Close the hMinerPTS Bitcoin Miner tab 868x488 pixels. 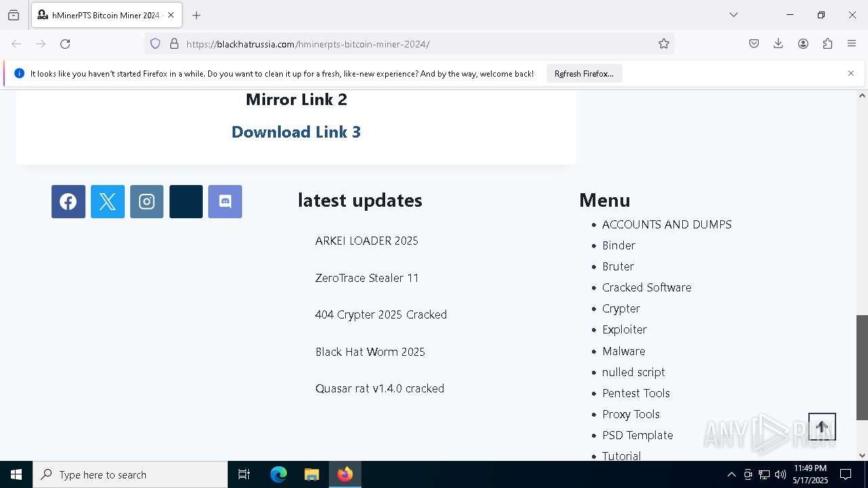click(x=171, y=15)
